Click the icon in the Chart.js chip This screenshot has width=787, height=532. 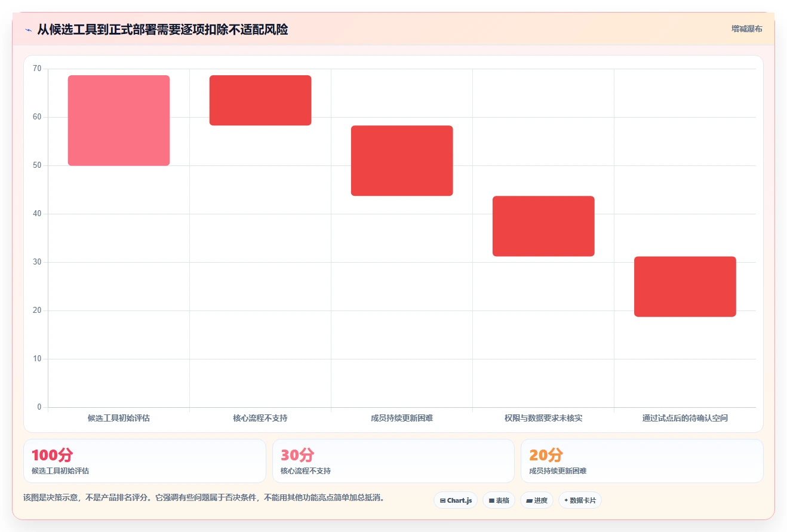(x=442, y=500)
